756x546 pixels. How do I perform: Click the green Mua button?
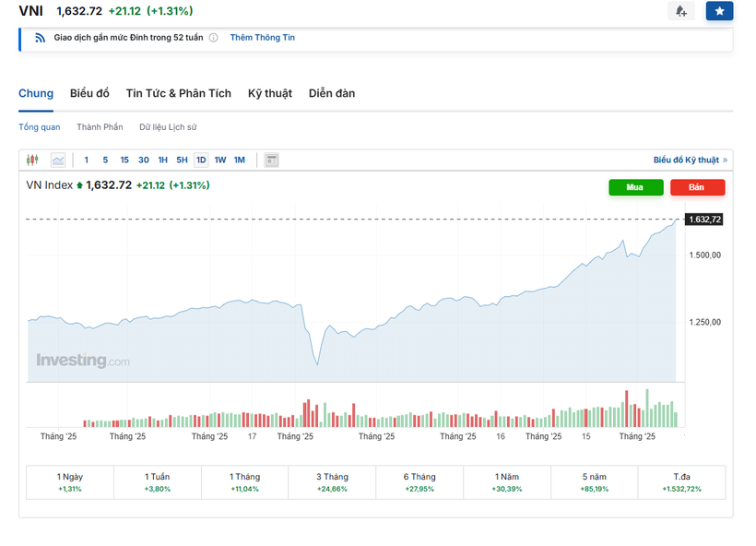(635, 186)
